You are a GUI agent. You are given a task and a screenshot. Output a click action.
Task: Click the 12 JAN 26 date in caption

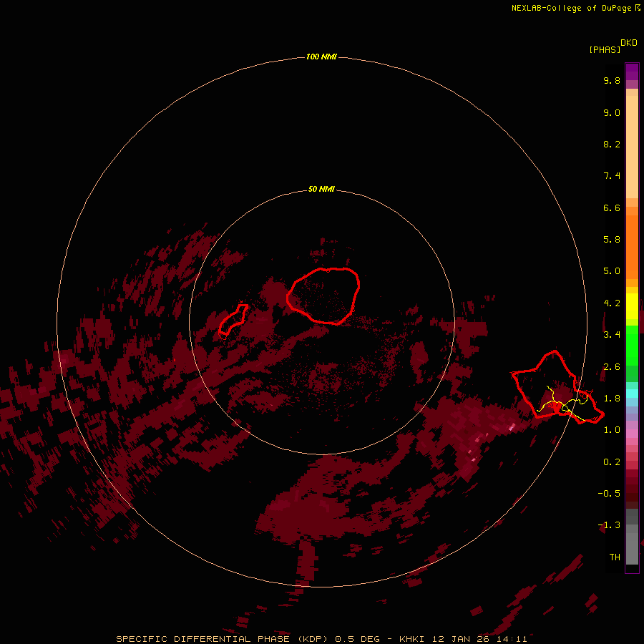462,639
